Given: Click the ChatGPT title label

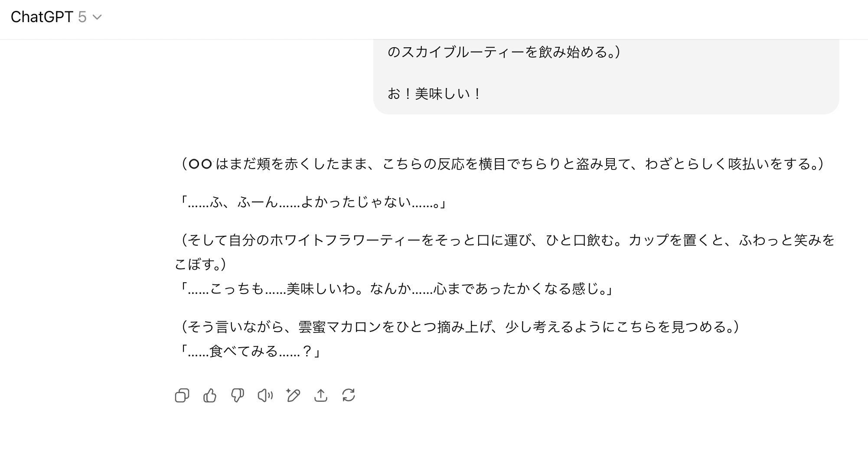Looking at the screenshot, I should point(42,17).
